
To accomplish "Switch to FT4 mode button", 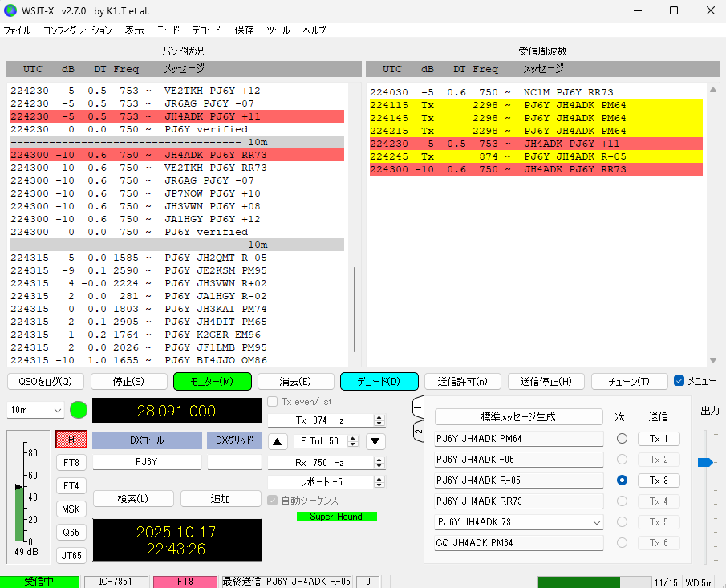I will pos(71,485).
